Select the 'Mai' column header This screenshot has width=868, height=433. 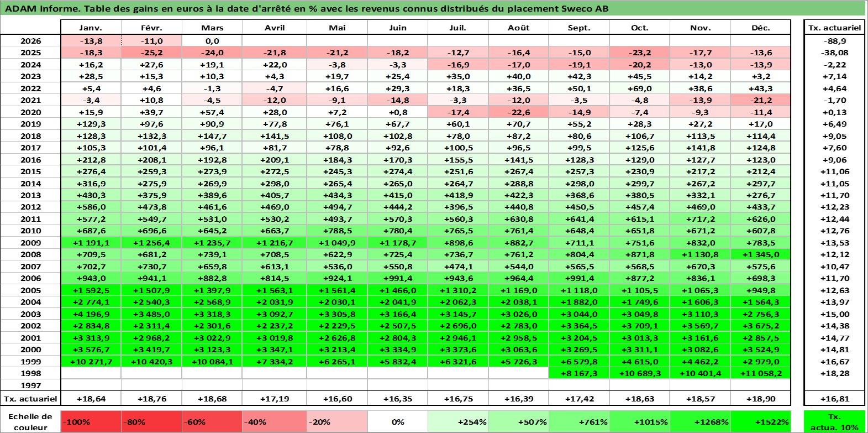pyautogui.click(x=337, y=28)
